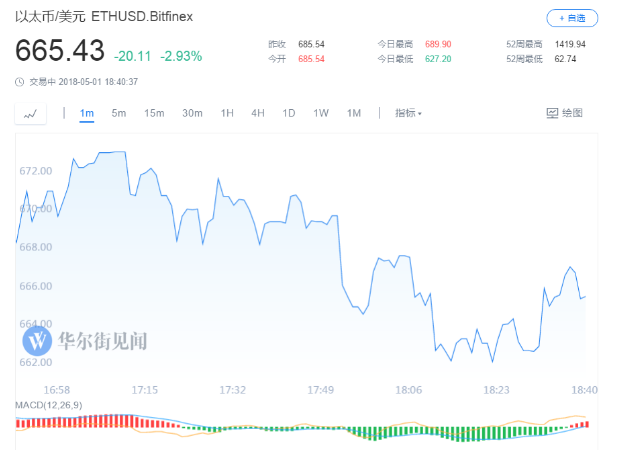
Task: Click the MACD(12,26,9) indicator label
Action: [x=48, y=404]
